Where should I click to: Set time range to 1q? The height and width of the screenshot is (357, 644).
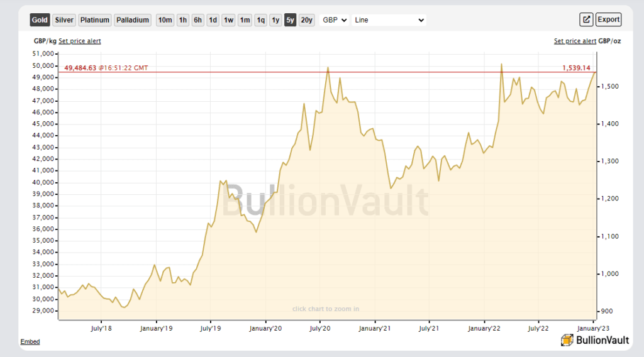[x=261, y=19]
